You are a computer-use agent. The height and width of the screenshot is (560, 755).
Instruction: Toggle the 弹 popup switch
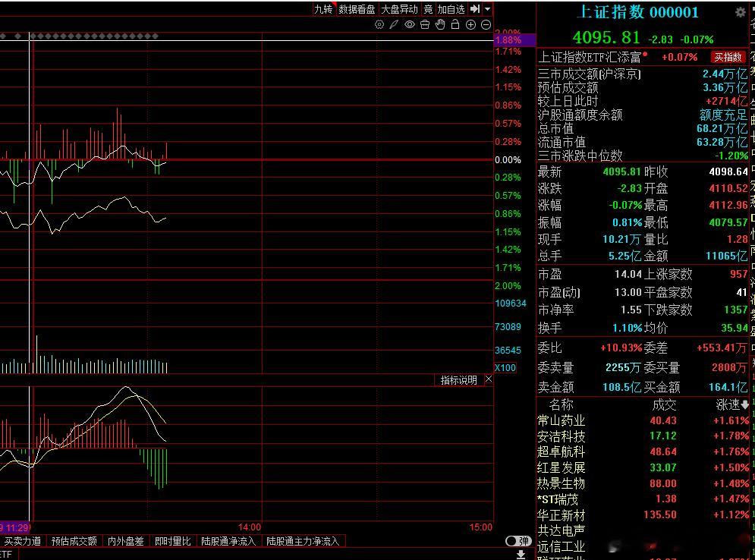(518, 541)
